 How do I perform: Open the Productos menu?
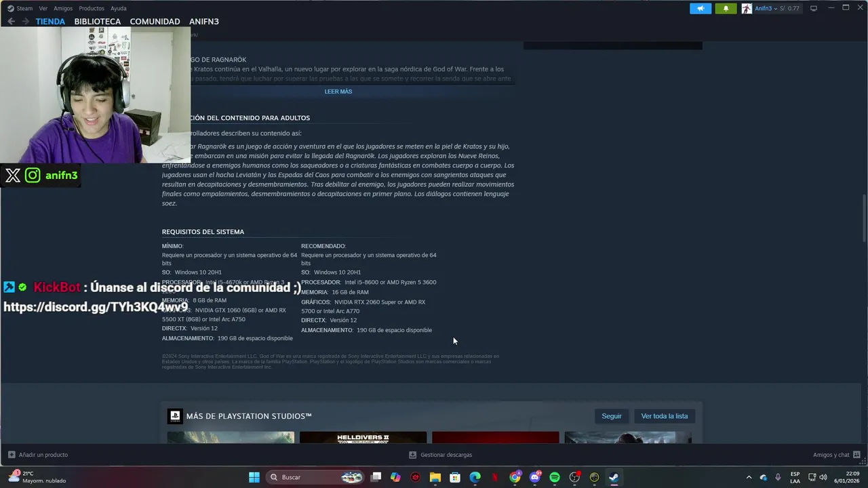(x=92, y=8)
